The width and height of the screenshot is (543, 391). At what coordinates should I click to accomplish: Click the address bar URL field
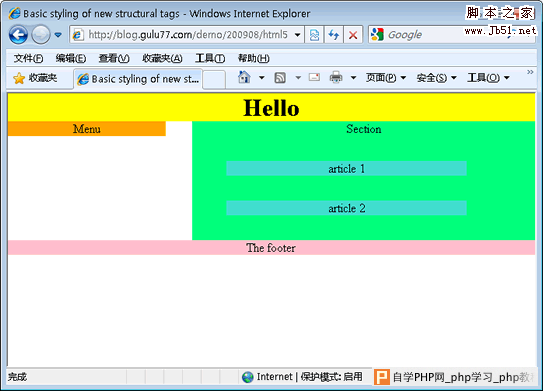point(187,35)
